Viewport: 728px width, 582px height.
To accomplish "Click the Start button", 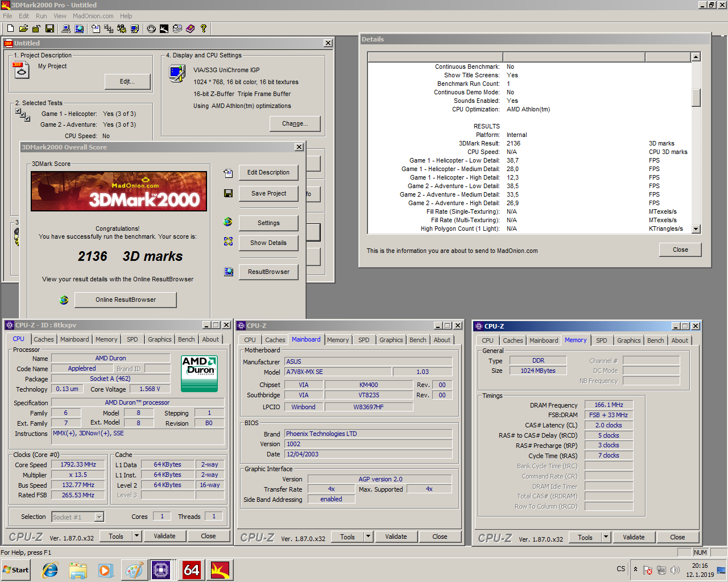I will [x=16, y=570].
